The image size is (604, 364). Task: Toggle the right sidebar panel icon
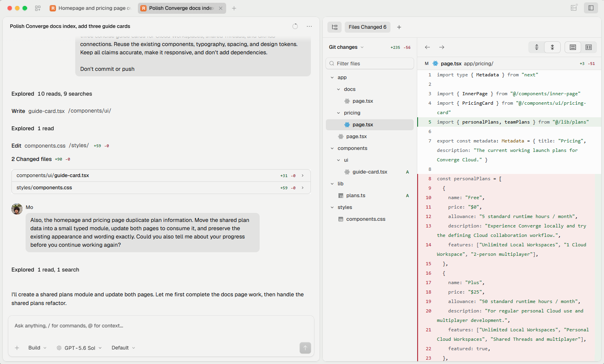click(591, 8)
